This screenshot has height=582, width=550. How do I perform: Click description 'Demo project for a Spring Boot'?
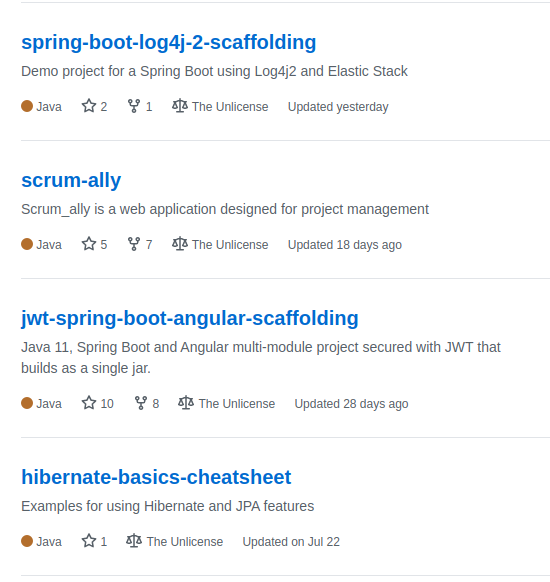(215, 71)
